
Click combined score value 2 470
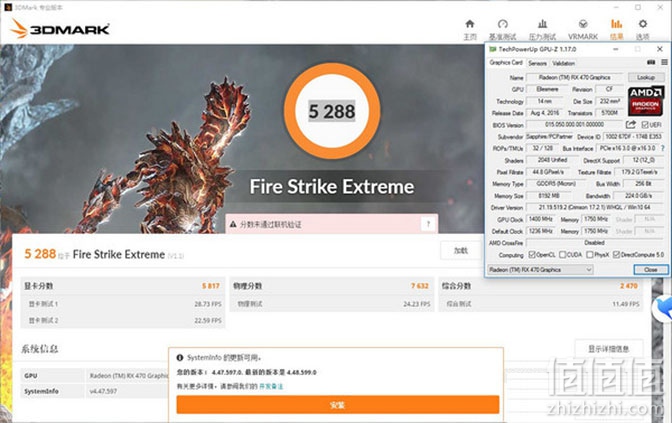click(x=629, y=286)
